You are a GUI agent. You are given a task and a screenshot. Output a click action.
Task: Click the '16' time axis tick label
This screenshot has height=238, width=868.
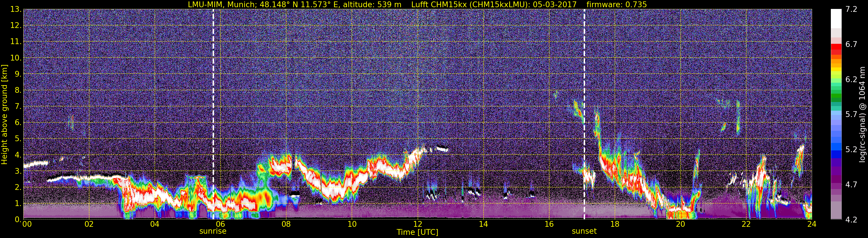pos(549,224)
